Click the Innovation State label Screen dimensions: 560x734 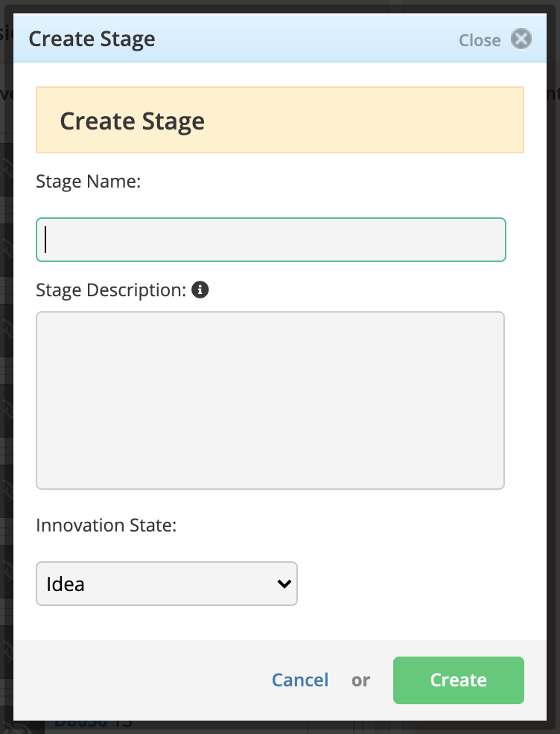point(106,526)
